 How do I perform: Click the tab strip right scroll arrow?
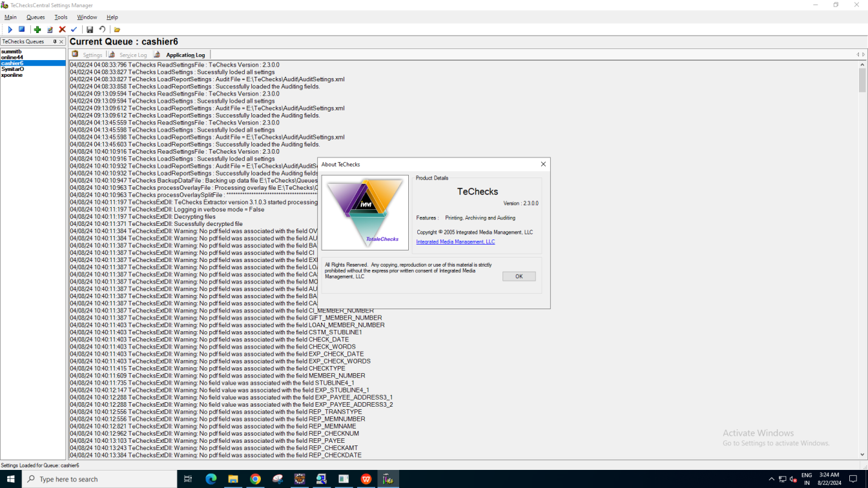coord(863,55)
